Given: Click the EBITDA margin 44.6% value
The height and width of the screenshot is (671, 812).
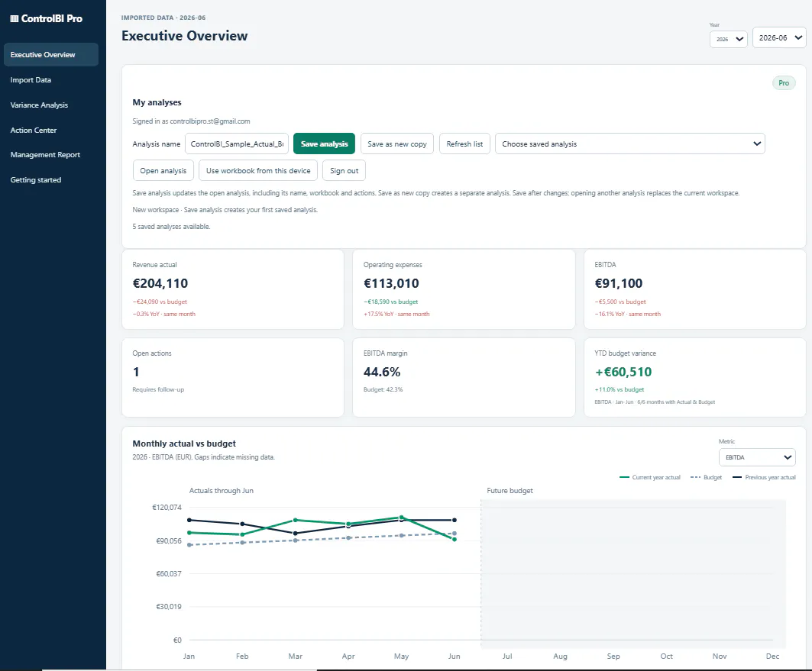Looking at the screenshot, I should coord(382,372).
